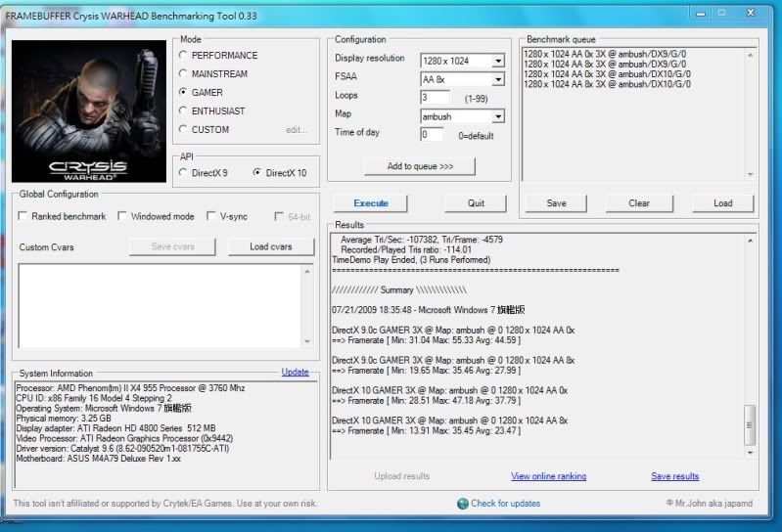
Task: Select queue entry AA 0x ambush/DX10/G/0
Action: (x=607, y=74)
